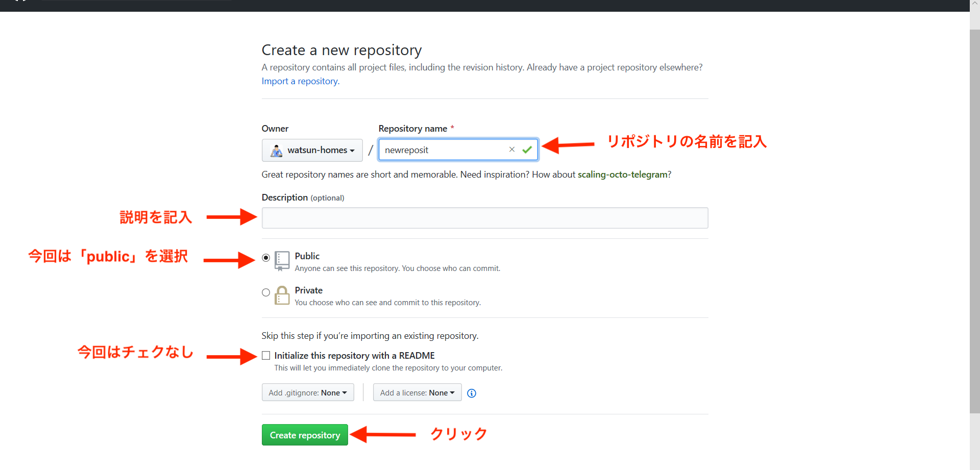Select the Private repository radio button
Screen dimensions: 980x470
(265, 292)
